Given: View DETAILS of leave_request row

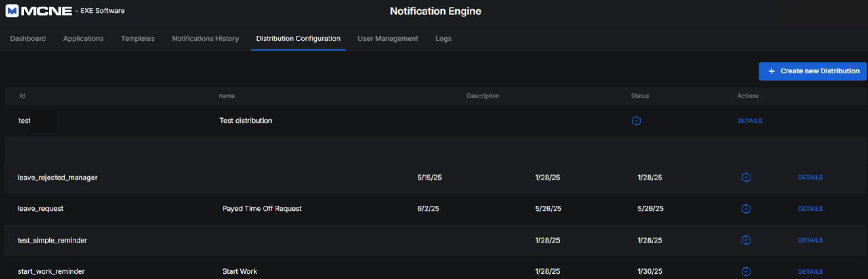Looking at the screenshot, I should coord(810,209).
